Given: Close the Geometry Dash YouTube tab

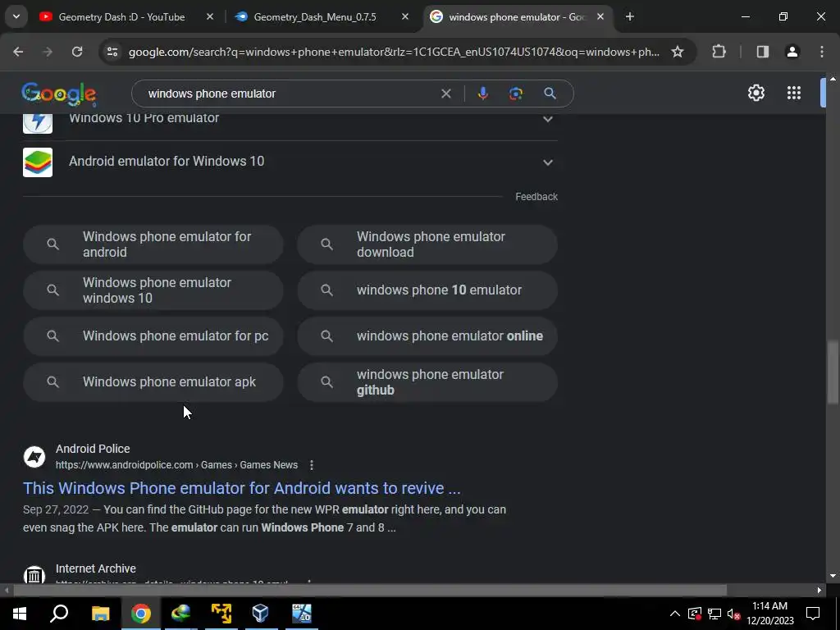Looking at the screenshot, I should (x=210, y=16).
